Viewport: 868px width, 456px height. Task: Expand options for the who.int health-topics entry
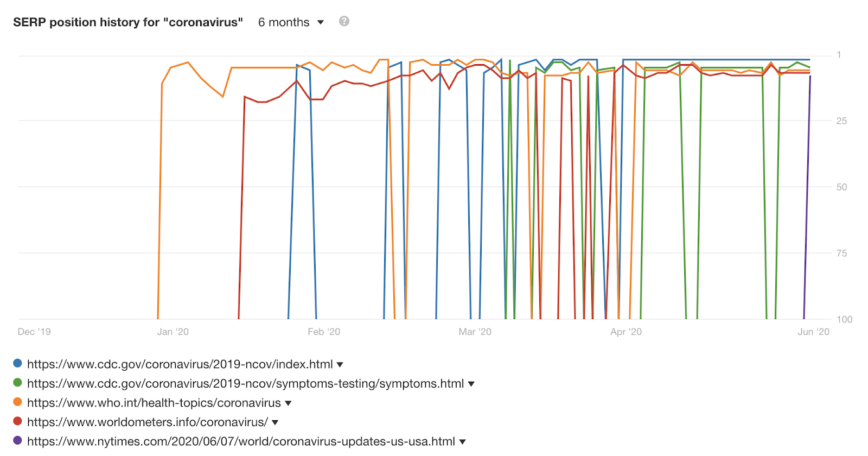288,403
